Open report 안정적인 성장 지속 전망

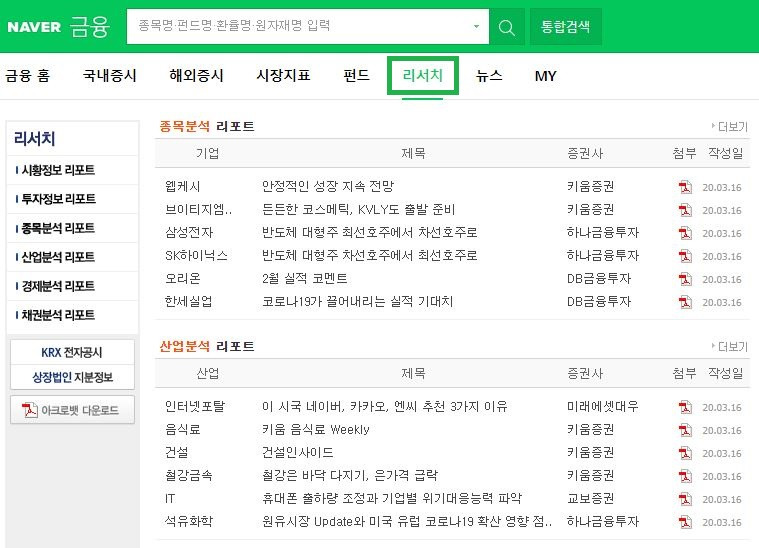[328, 186]
